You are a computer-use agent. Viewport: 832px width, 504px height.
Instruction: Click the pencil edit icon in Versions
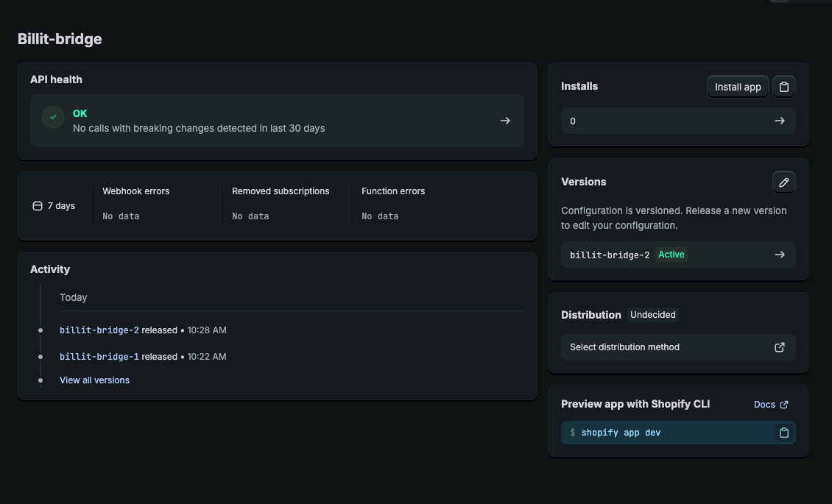click(784, 182)
